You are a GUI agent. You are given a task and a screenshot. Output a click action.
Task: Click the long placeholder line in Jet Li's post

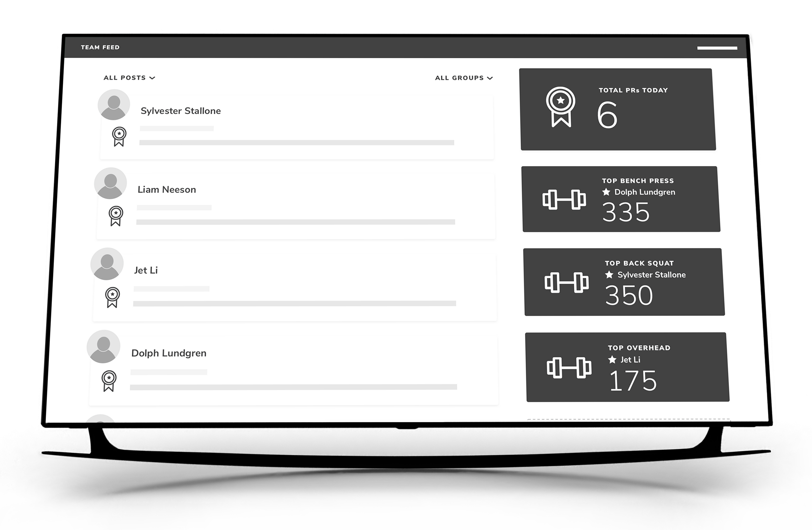coord(295,304)
